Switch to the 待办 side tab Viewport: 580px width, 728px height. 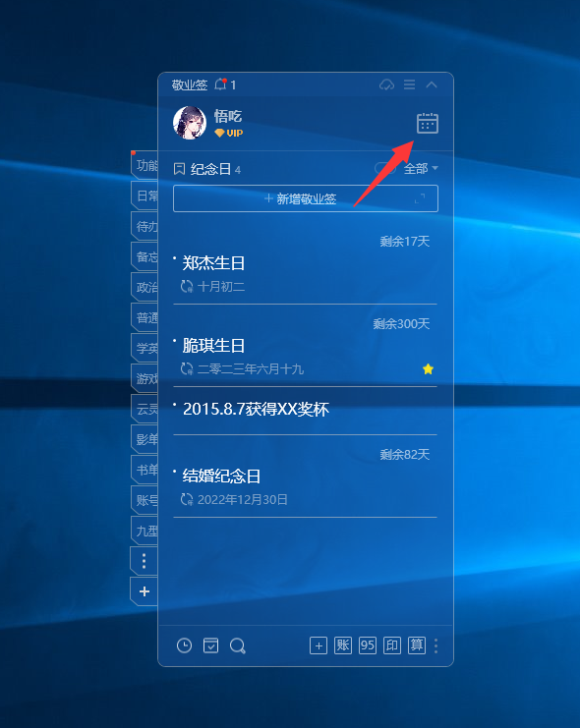(145, 226)
